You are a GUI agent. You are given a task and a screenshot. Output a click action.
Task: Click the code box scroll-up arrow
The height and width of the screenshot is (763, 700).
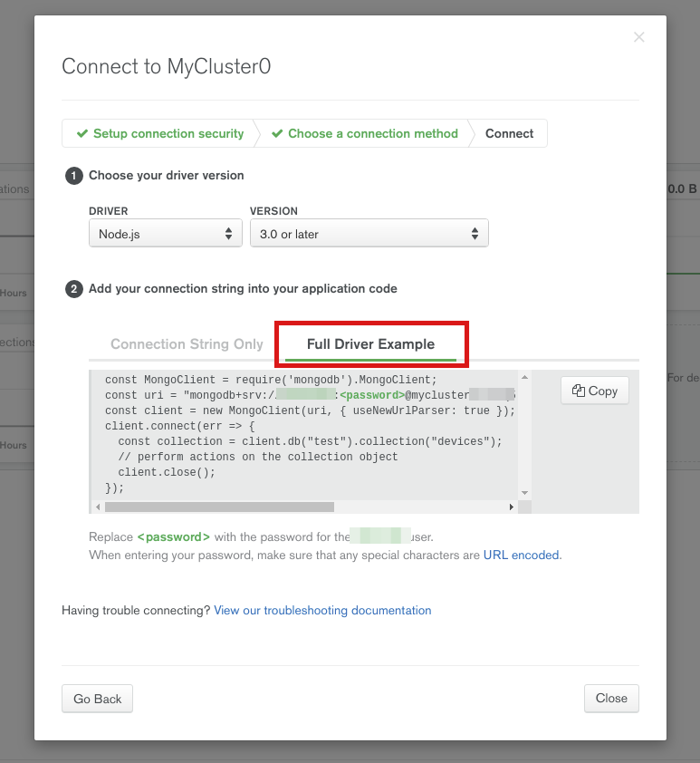[523, 377]
